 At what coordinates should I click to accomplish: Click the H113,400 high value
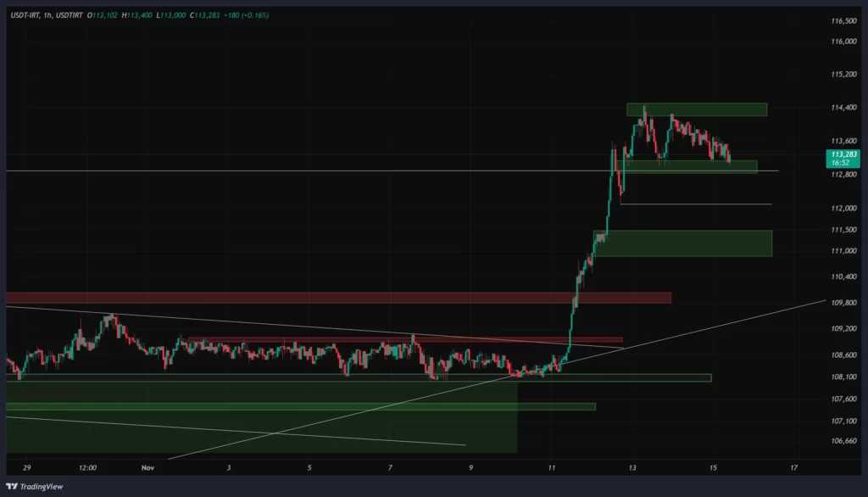[137, 14]
